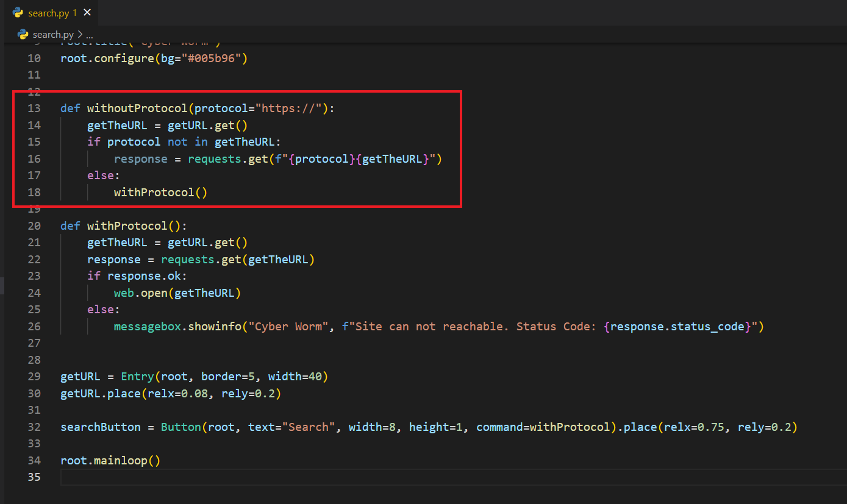Click line number 34 in the gutter

point(34,461)
